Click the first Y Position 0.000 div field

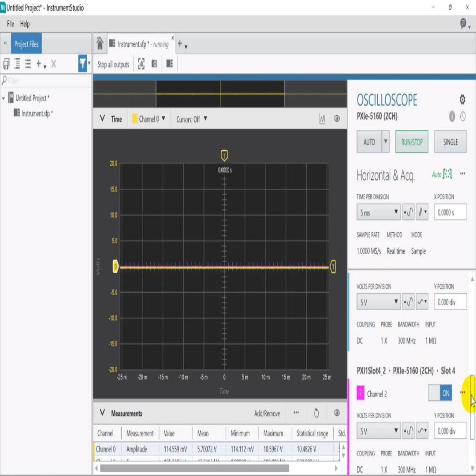[x=450, y=301]
